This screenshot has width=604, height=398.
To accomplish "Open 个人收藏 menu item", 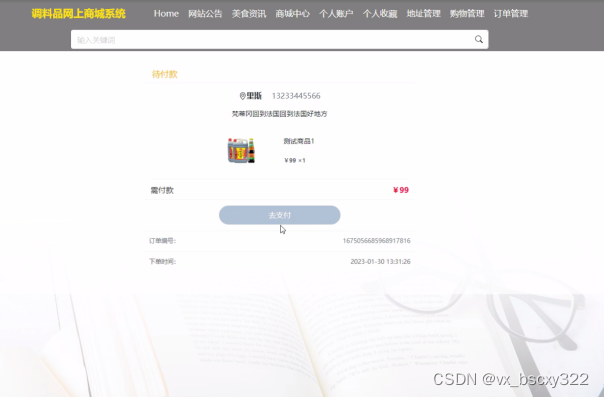I will tap(380, 14).
